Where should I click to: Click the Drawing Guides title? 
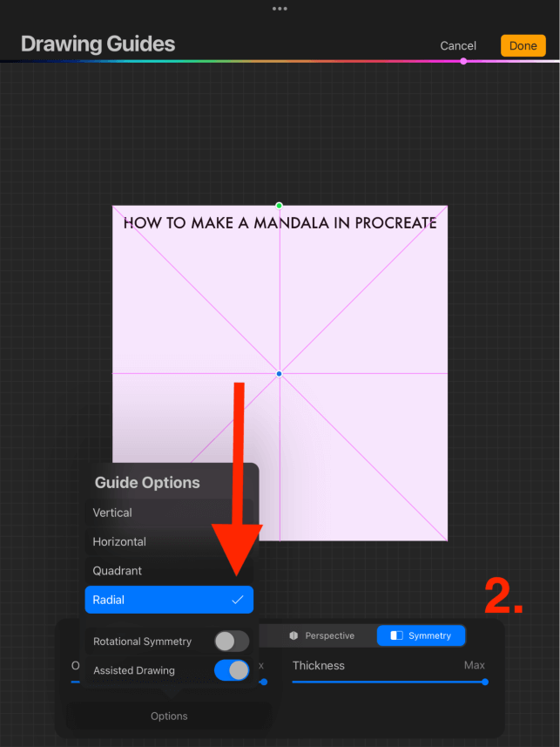(98, 44)
